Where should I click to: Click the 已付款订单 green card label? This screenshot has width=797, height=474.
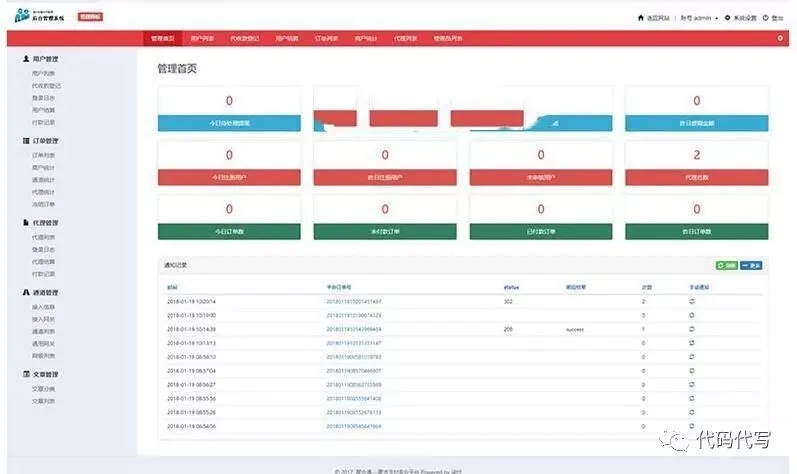541,232
